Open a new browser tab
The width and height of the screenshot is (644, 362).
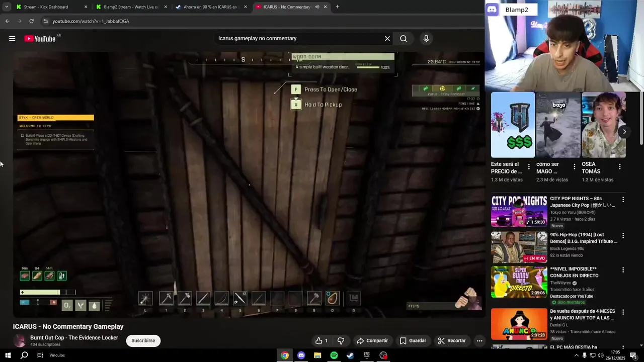click(x=337, y=7)
